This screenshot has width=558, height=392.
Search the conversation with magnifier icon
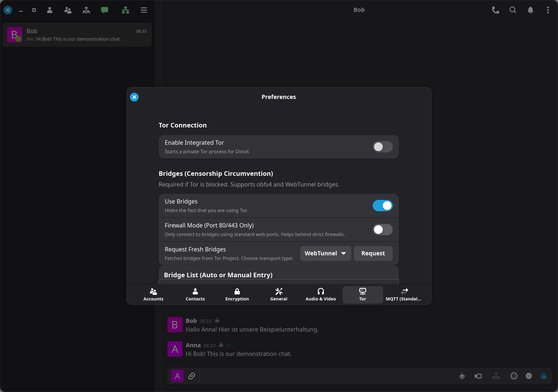click(x=513, y=10)
